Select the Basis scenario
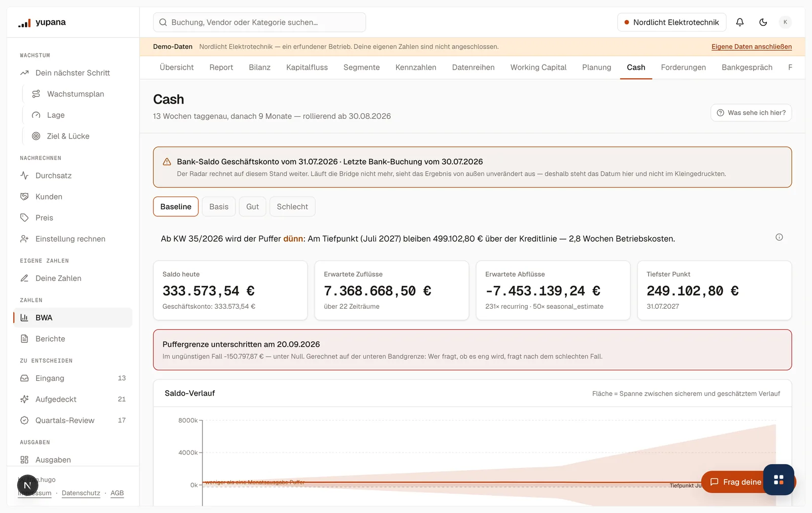The image size is (812, 513). click(219, 207)
